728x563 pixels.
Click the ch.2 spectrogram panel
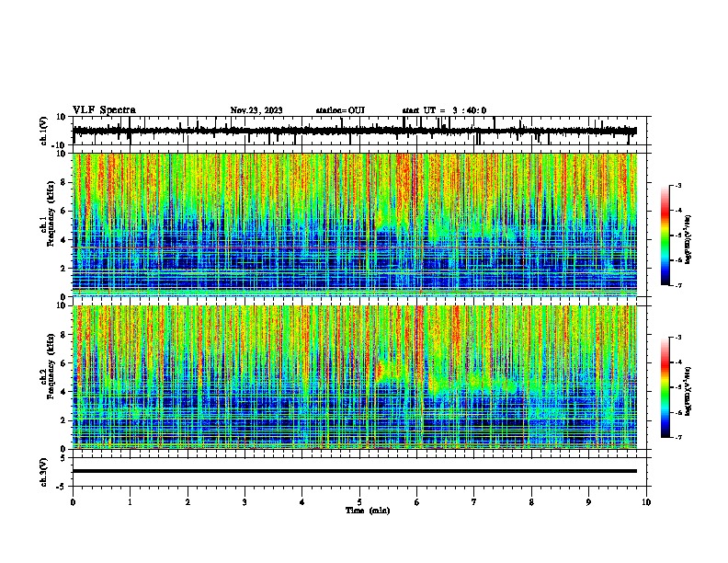(x=355, y=377)
